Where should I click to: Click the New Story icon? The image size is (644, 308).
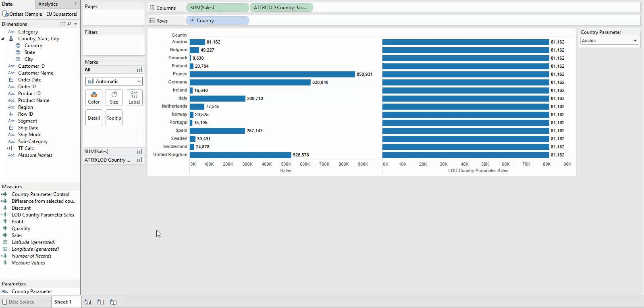pyautogui.click(x=113, y=302)
